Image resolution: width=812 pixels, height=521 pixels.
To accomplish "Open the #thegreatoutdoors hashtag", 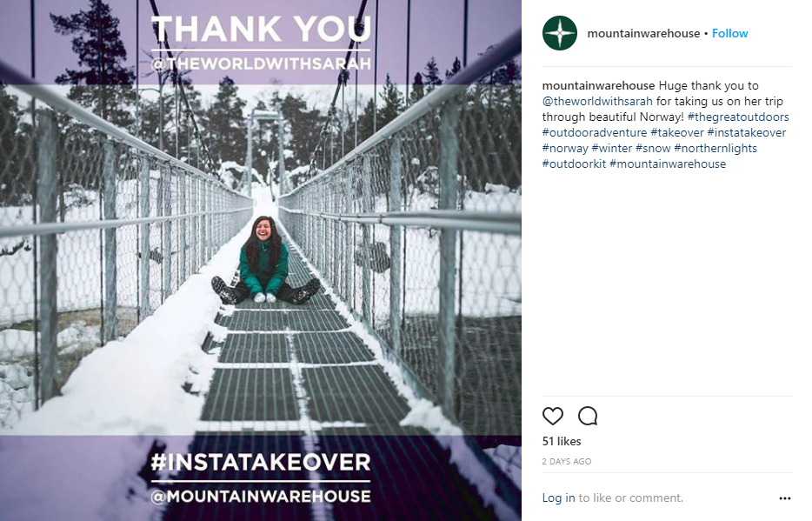I will (737, 117).
